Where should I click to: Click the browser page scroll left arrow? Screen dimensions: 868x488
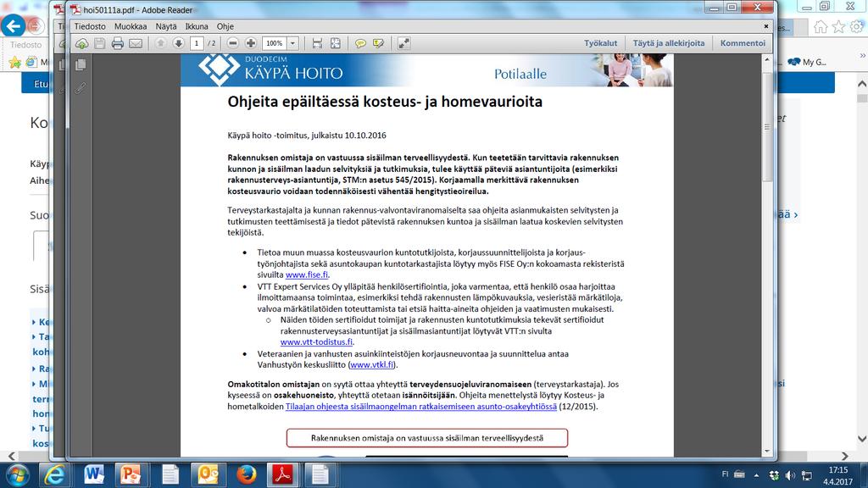(x=11, y=456)
